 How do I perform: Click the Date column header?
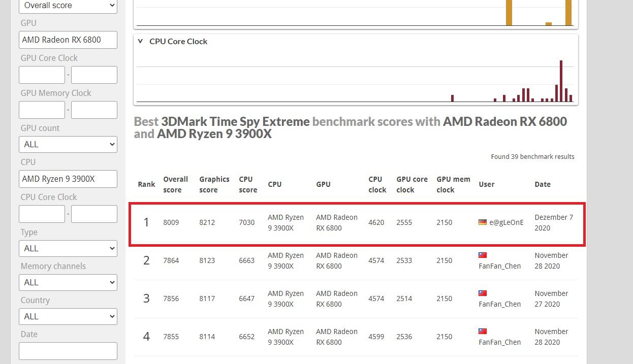(542, 184)
